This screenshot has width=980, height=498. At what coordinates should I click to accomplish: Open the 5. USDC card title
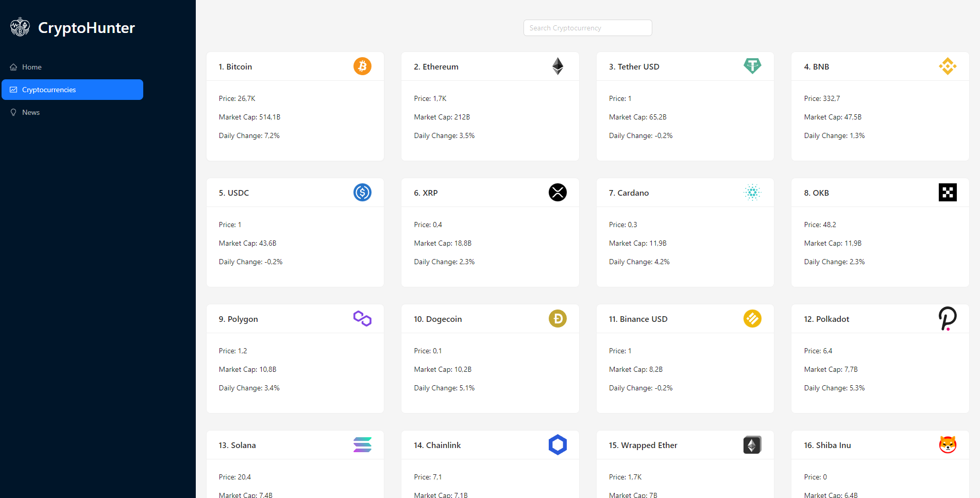(233, 193)
